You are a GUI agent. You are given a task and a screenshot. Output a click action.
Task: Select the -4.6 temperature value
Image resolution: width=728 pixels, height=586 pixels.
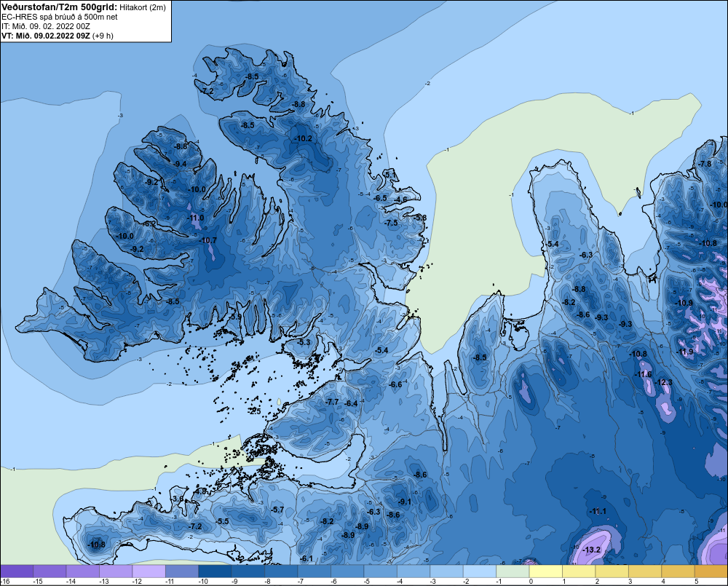click(x=400, y=199)
